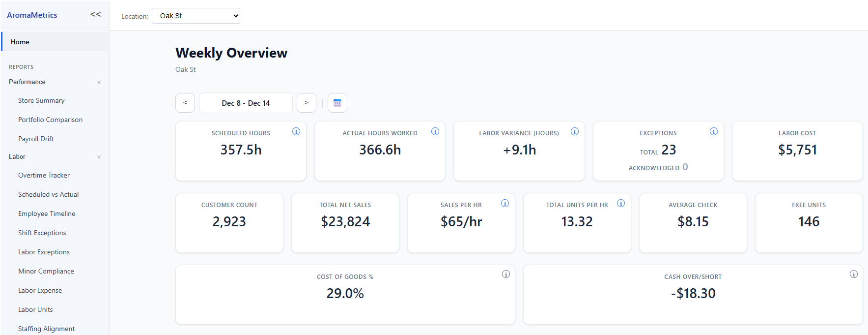Advance to next week arrow button

click(307, 103)
